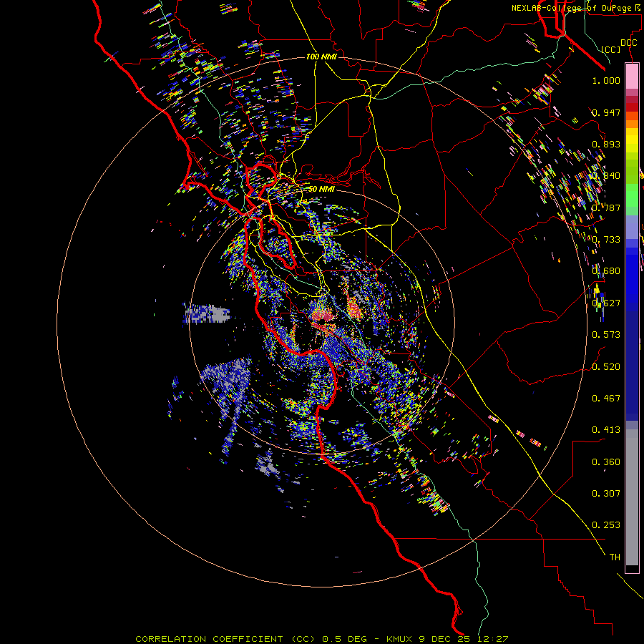Select the 1.000 scale value
This screenshot has width=644, height=644.
tap(606, 80)
